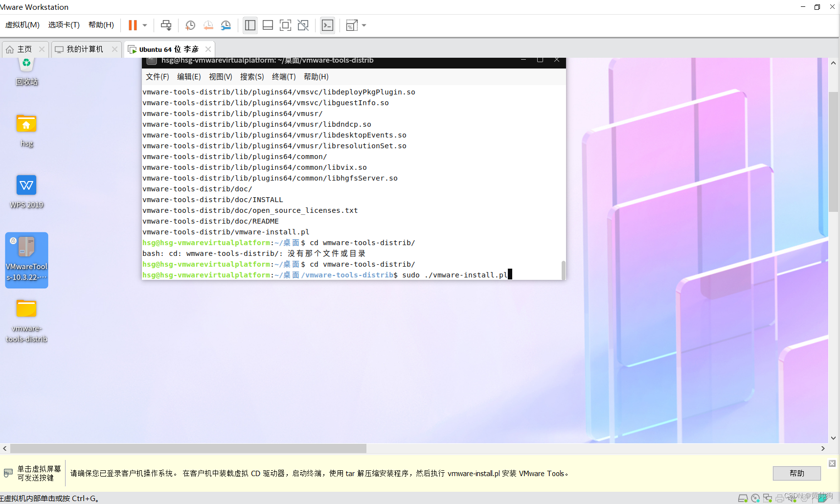Click the libresolutionSet.so output line
Screen dimensions: 840x504
click(274, 146)
